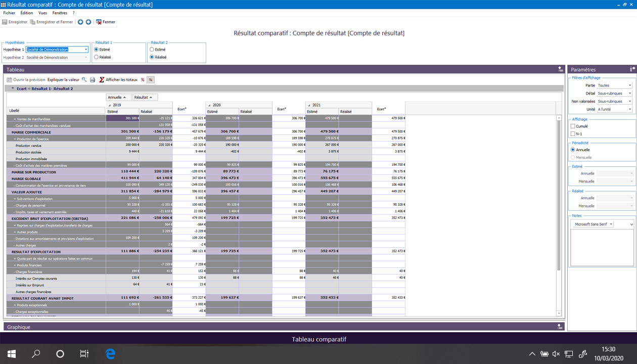637x364 pixels.
Task: Select Réalisé for Résultat 2
Action: (x=152, y=57)
